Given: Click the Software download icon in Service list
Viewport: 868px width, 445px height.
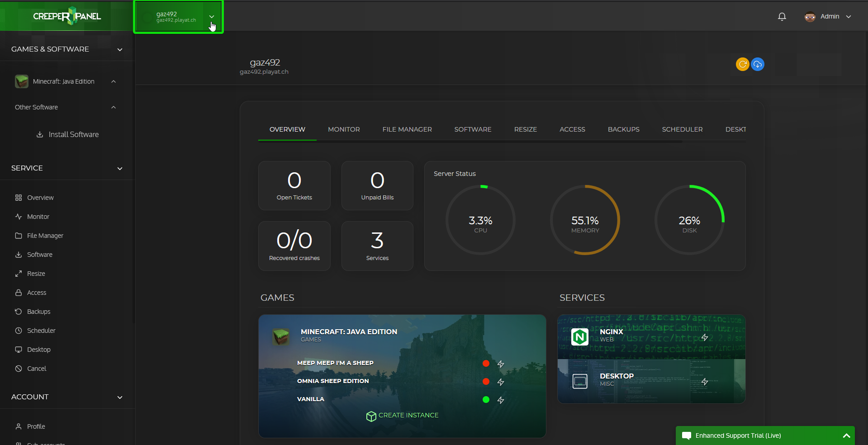Looking at the screenshot, I should [19, 255].
